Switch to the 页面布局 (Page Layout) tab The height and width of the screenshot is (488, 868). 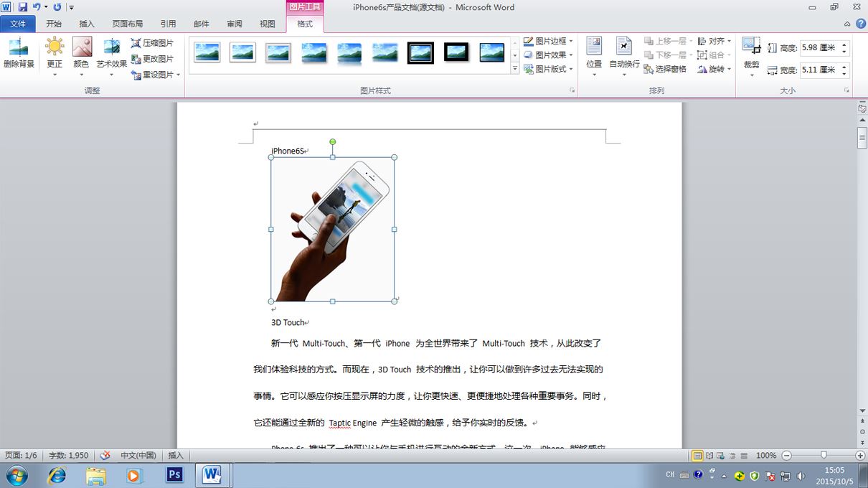coord(128,24)
